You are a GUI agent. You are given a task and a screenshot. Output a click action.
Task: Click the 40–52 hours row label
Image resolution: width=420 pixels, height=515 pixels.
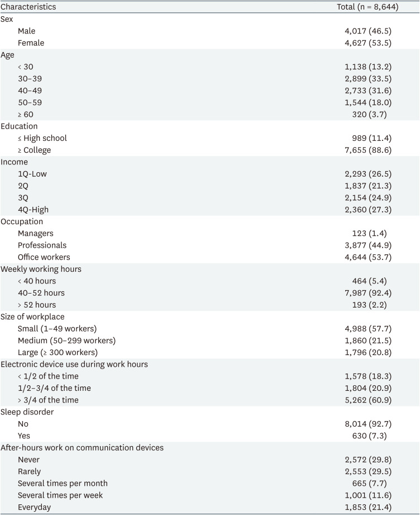click(41, 293)
